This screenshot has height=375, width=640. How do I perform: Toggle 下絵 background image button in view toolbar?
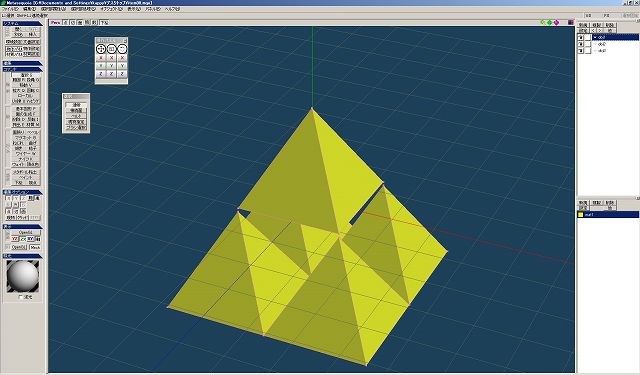click(x=104, y=22)
